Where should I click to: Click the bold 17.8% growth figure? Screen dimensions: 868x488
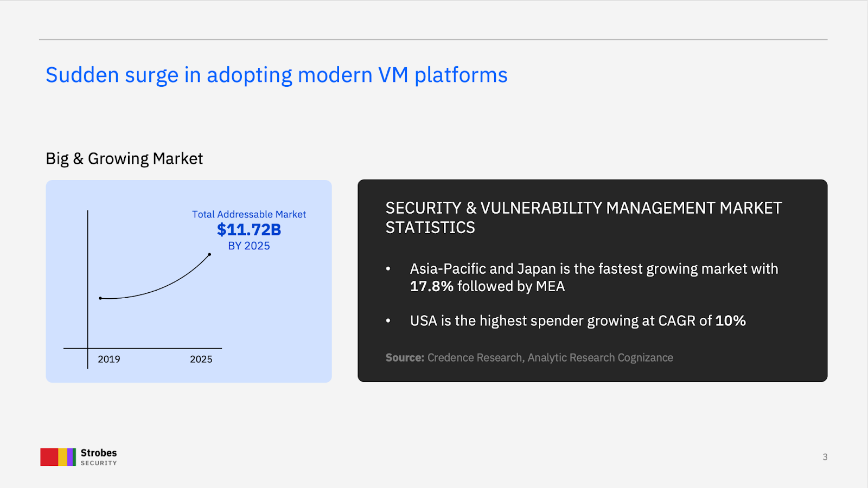(x=431, y=286)
